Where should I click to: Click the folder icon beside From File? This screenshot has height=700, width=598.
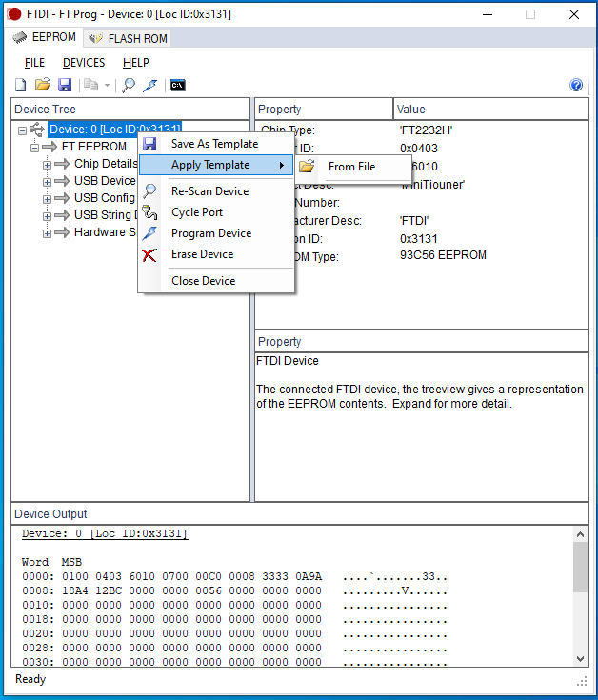click(307, 166)
